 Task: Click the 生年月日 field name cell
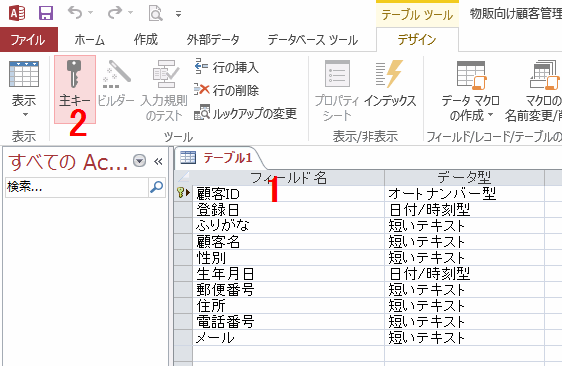coord(289,274)
